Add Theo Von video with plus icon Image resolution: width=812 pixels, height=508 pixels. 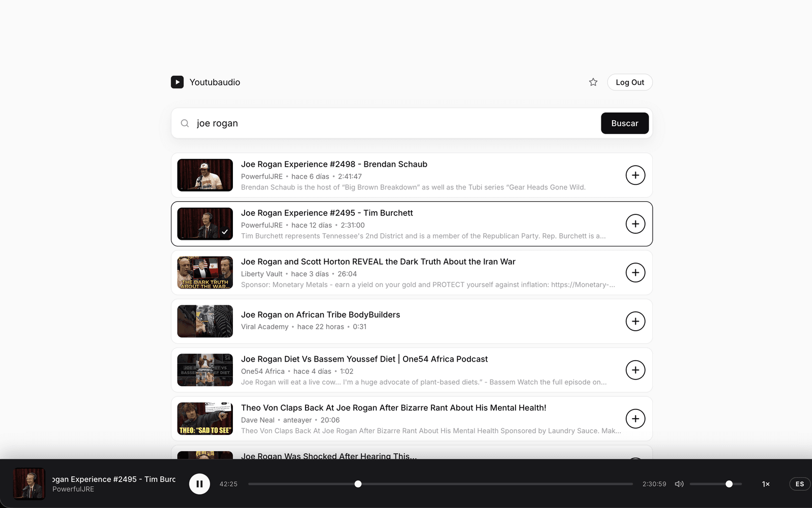point(635,419)
